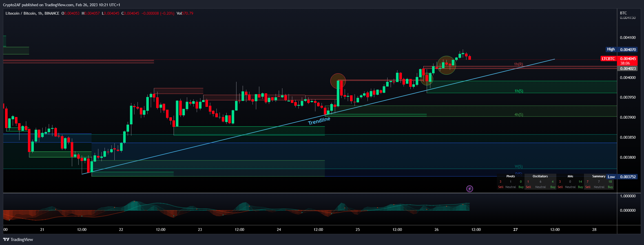
Task: Click the purple lightning bolt icon
Action: click(470, 189)
